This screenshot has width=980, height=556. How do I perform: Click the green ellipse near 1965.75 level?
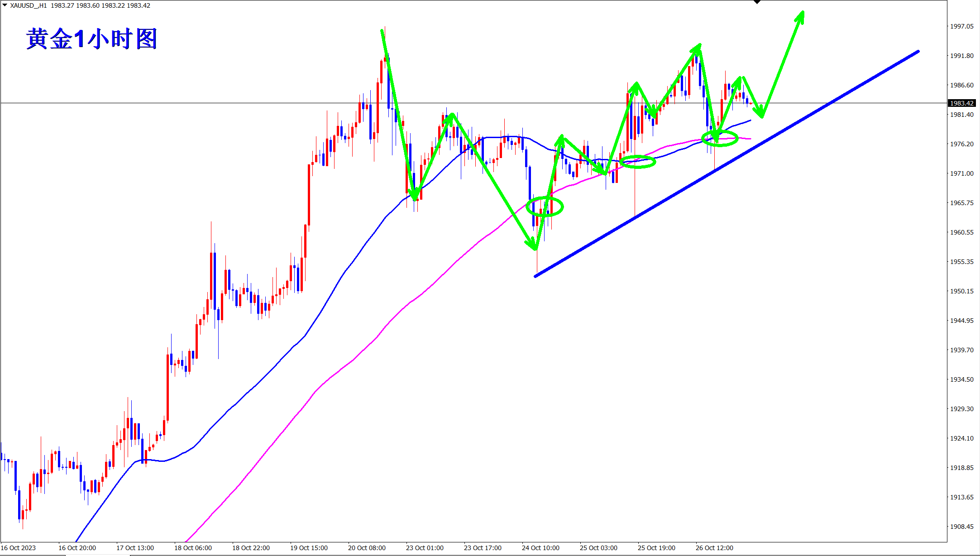coord(545,207)
